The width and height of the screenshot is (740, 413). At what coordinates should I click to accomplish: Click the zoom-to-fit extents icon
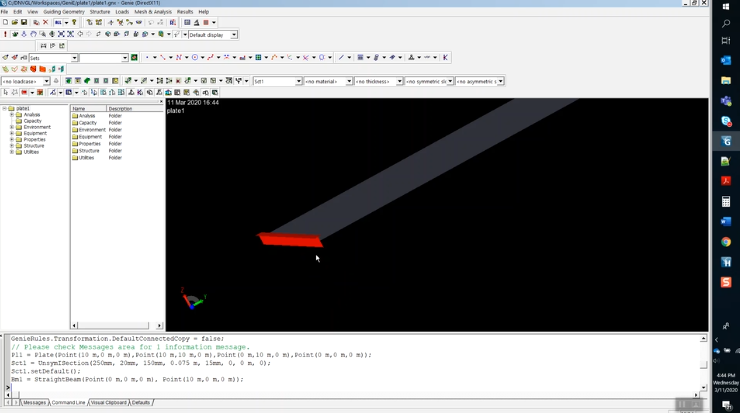(x=61, y=34)
